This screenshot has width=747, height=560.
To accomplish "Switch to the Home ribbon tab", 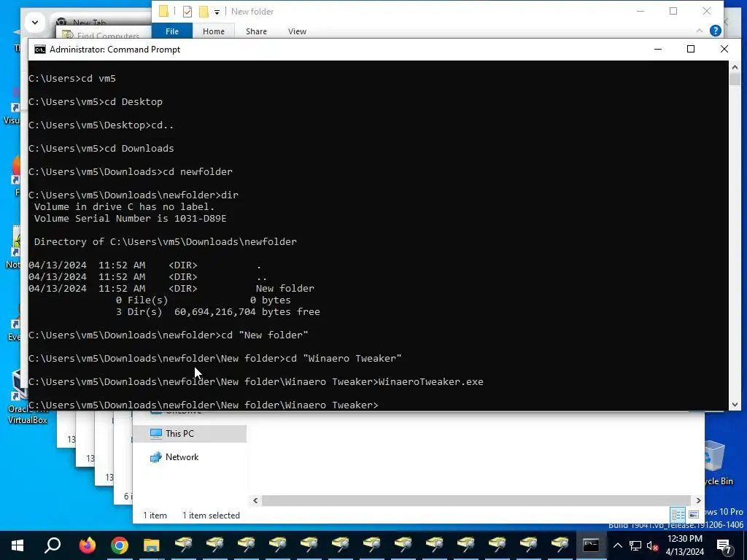I will [214, 31].
